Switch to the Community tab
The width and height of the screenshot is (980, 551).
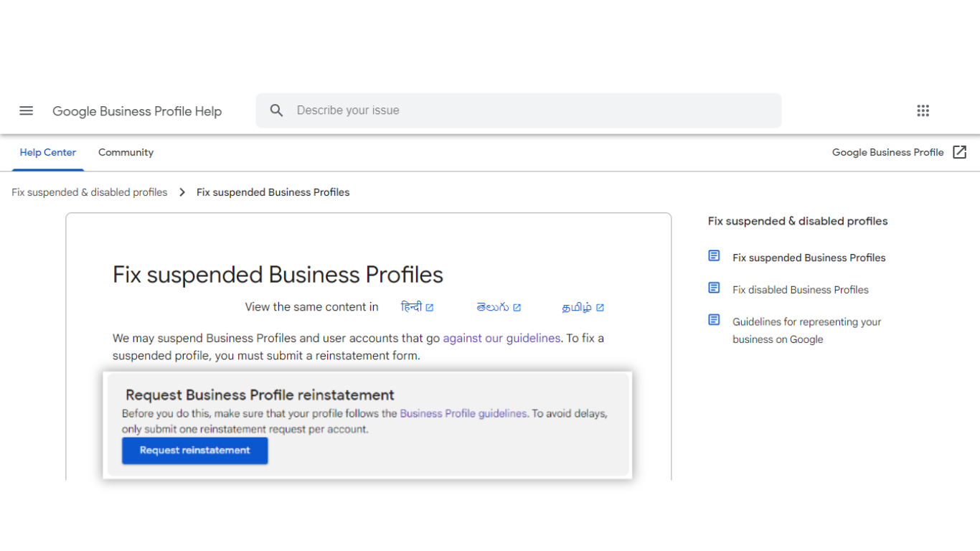tap(126, 152)
